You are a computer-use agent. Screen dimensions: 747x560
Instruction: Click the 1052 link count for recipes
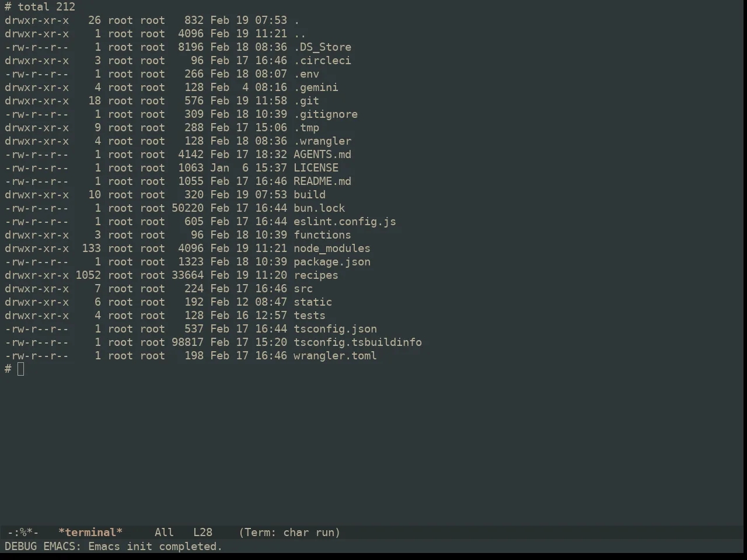point(88,275)
